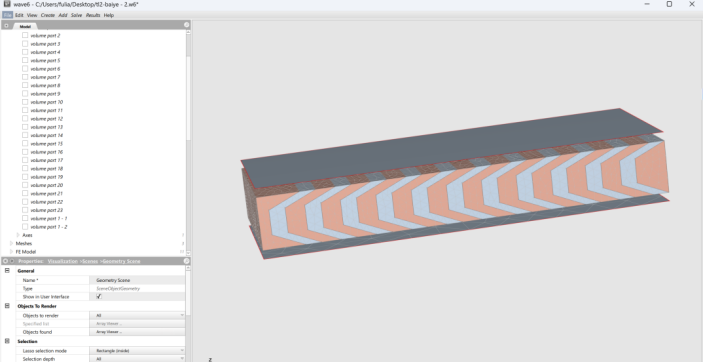Uncheck Show in User Interface checkbox
This screenshot has height=362, width=703.
99,297
